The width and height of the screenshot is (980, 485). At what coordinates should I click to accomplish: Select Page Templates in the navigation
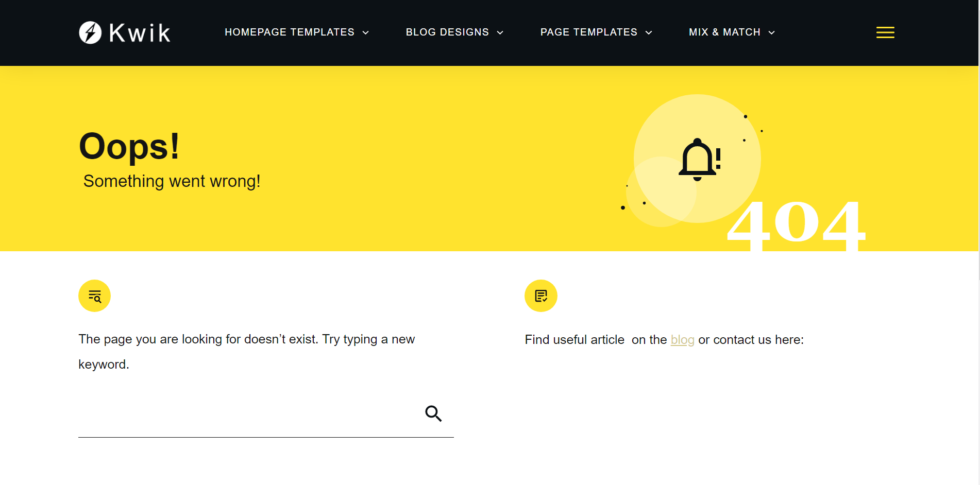coord(588,32)
